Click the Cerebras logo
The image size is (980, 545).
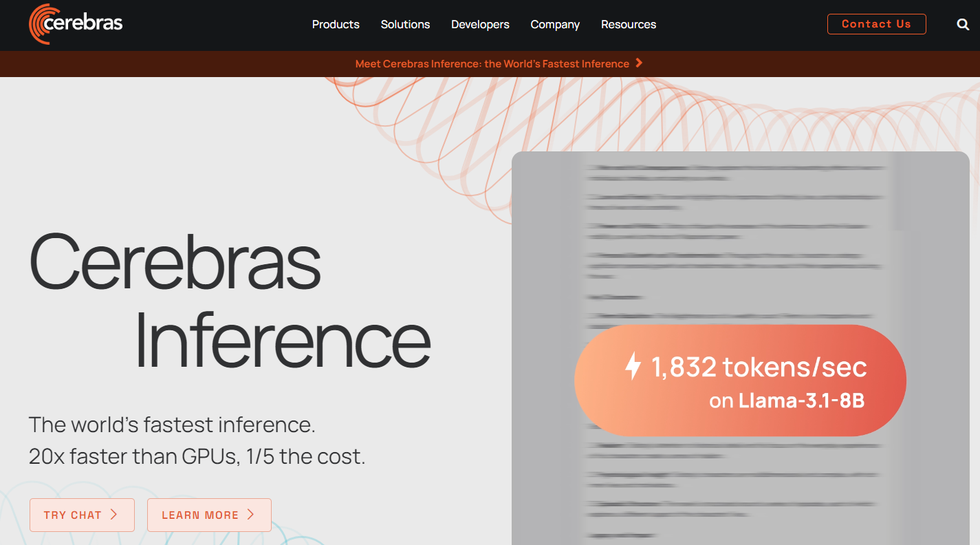pos(76,23)
